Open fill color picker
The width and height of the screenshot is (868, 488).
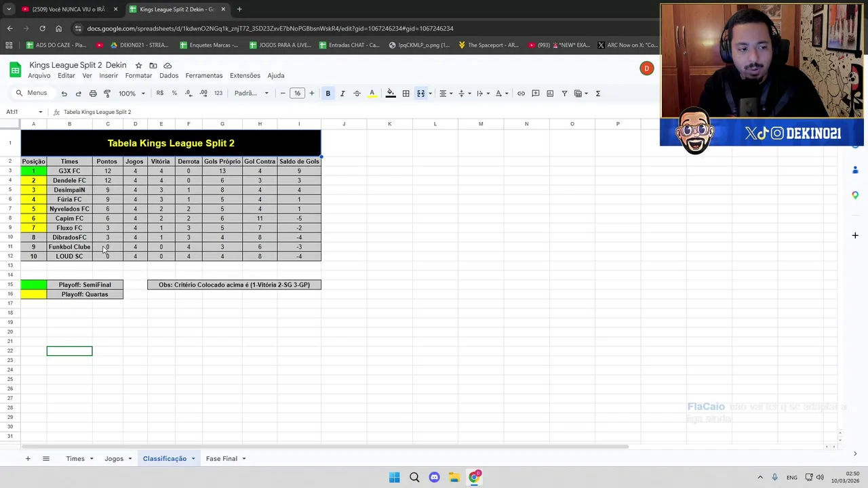tap(391, 94)
